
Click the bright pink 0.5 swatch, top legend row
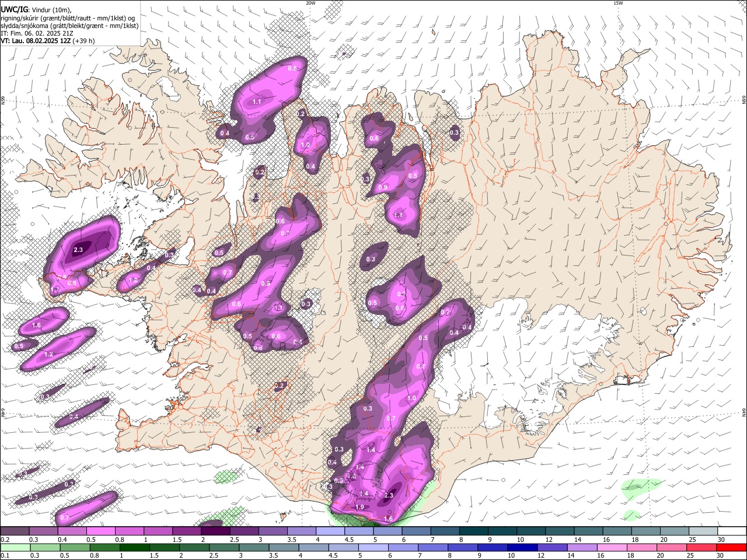click(100, 531)
